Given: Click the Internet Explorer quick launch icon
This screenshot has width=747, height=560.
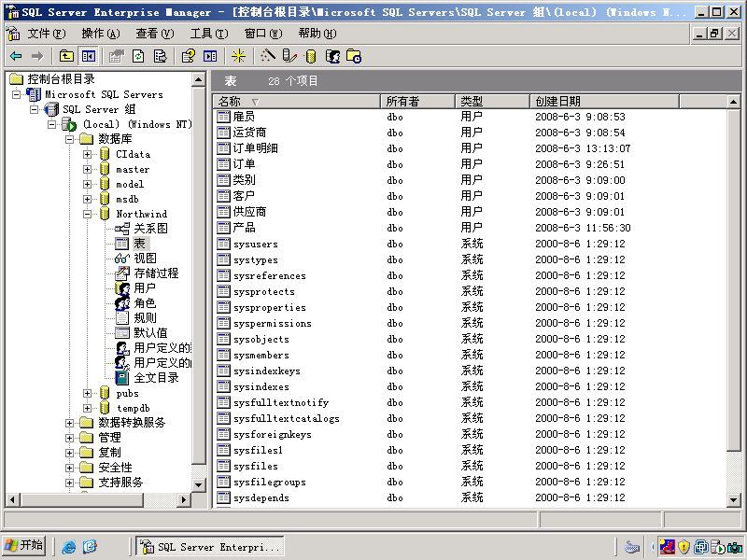Looking at the screenshot, I should 69,547.
